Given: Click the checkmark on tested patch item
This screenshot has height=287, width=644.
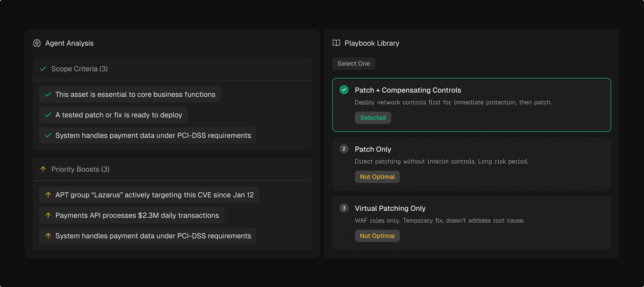Looking at the screenshot, I should click(48, 115).
